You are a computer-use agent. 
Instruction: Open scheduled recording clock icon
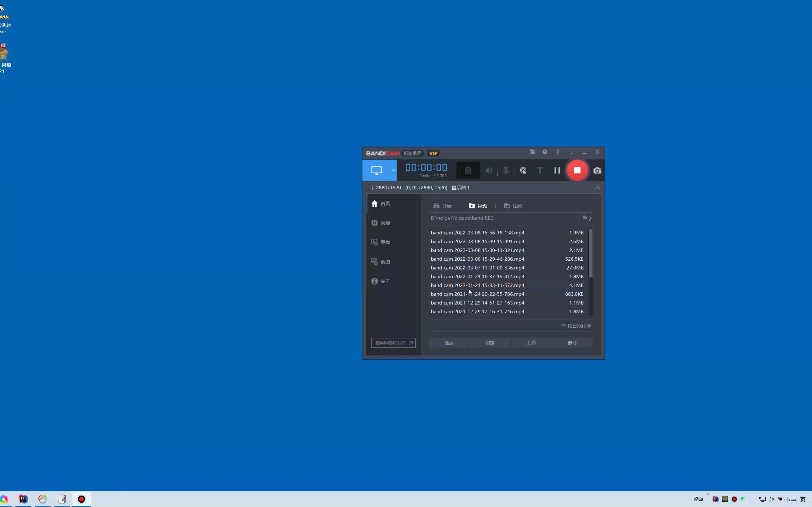(544, 152)
